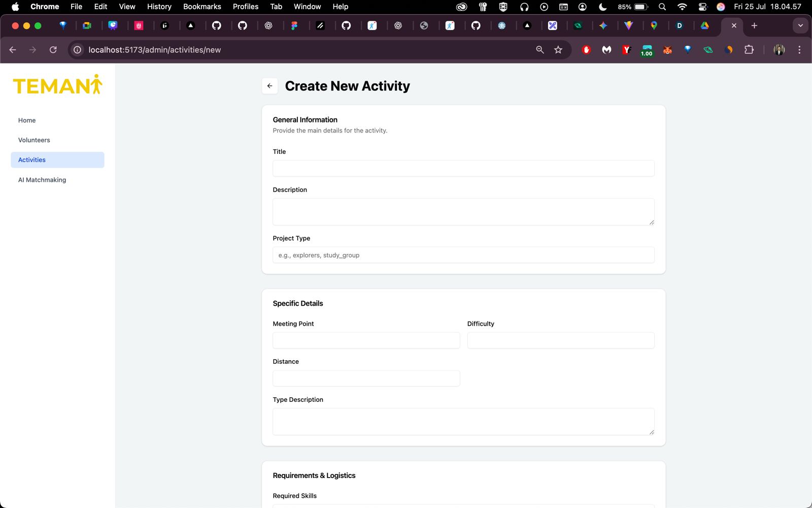Open the File menu
Image resolution: width=812 pixels, height=508 pixels.
pos(76,7)
